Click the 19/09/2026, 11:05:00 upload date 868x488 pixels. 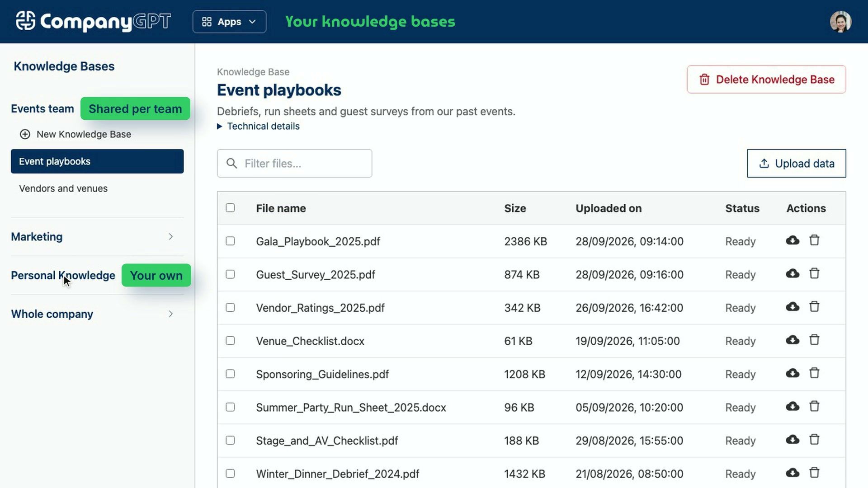pyautogui.click(x=627, y=341)
